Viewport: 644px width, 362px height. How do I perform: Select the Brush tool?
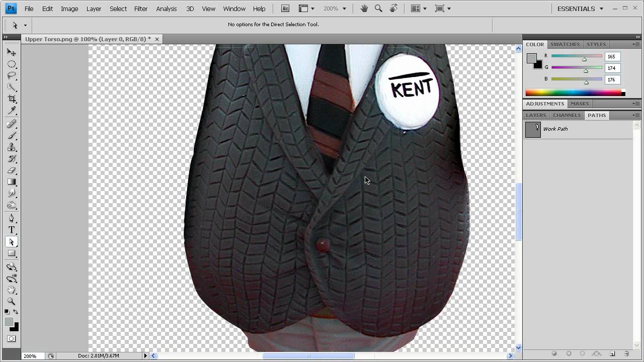[x=12, y=136]
